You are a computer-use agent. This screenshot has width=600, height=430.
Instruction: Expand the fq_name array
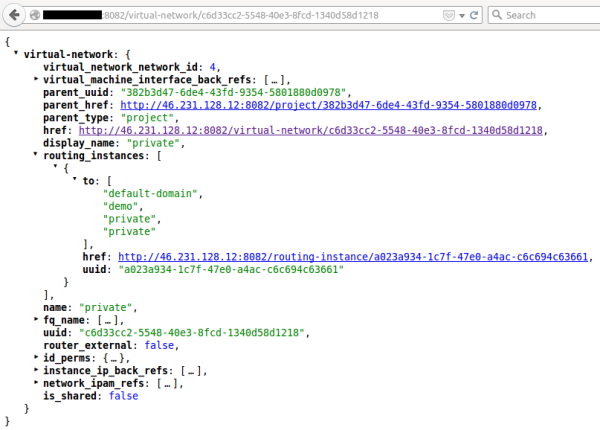(36, 319)
